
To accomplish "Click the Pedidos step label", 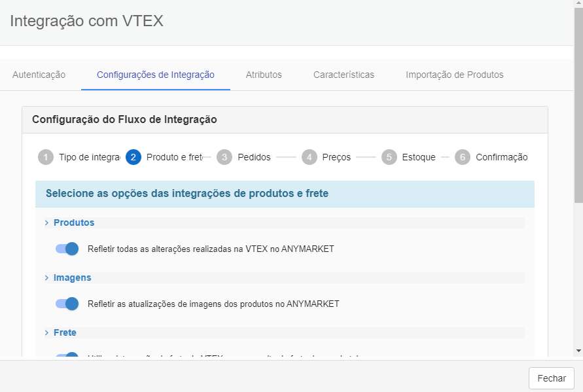I will (255, 157).
